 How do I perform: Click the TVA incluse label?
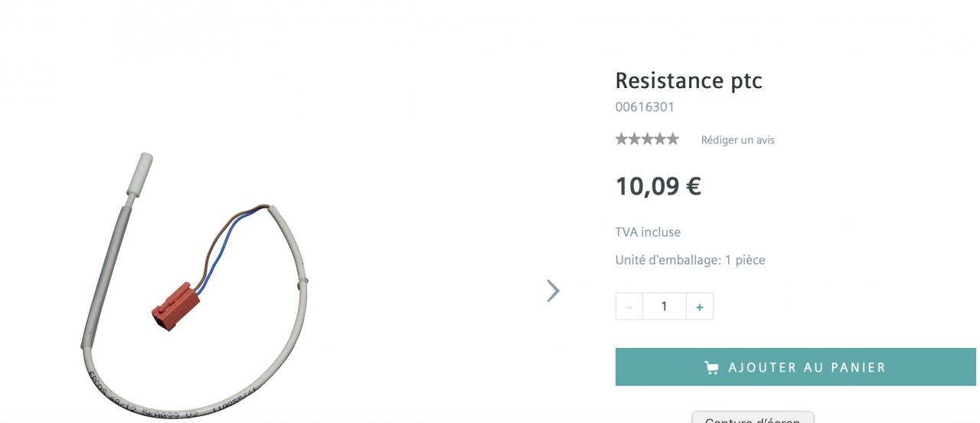[x=648, y=232]
